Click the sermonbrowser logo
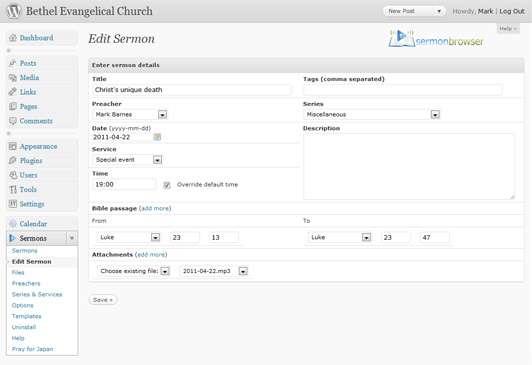This screenshot has width=532, height=365. point(436,39)
